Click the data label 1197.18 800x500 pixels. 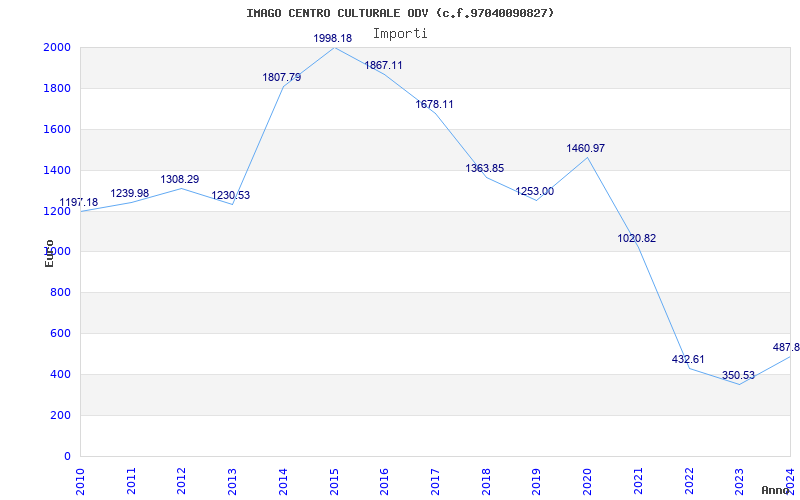(79, 203)
